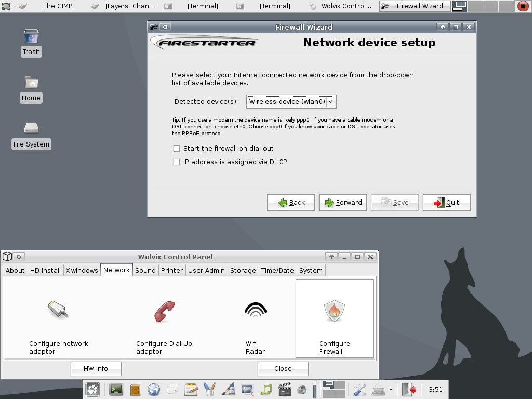The image size is (532, 399).
Task: Click Close button in Wolvix Control Panel
Action: [283, 369]
